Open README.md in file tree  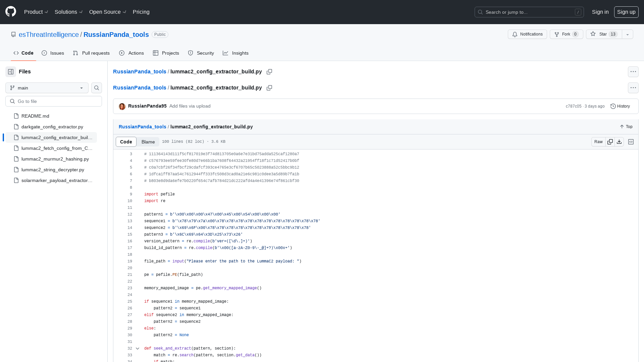[x=51, y=116]
